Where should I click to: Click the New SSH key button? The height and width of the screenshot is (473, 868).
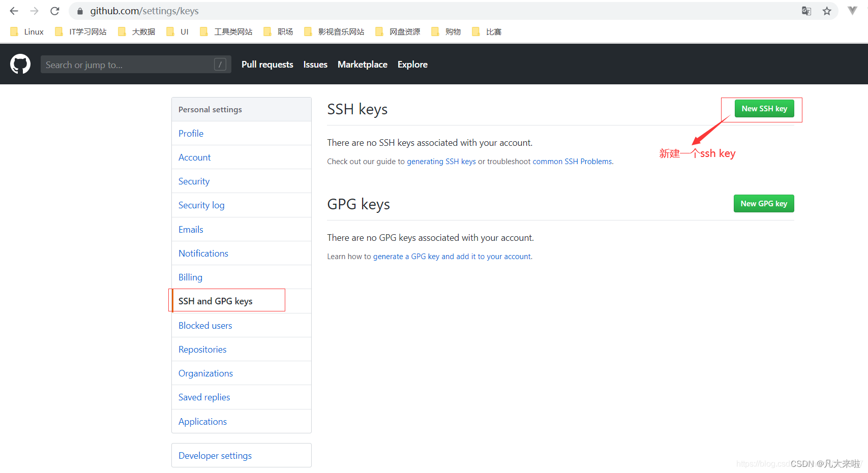764,108
